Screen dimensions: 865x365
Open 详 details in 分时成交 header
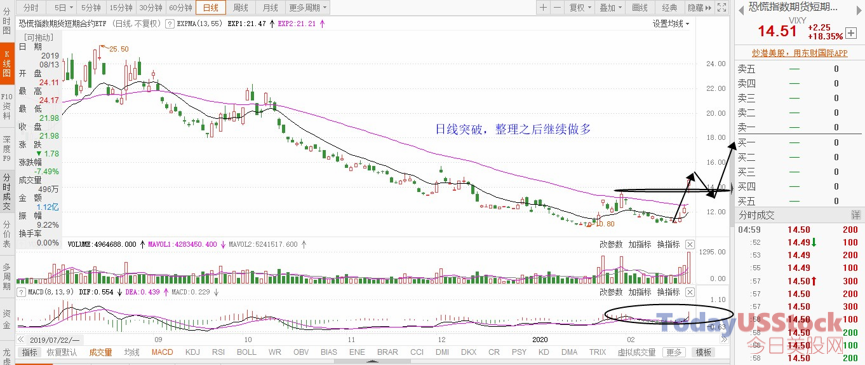tap(856, 215)
